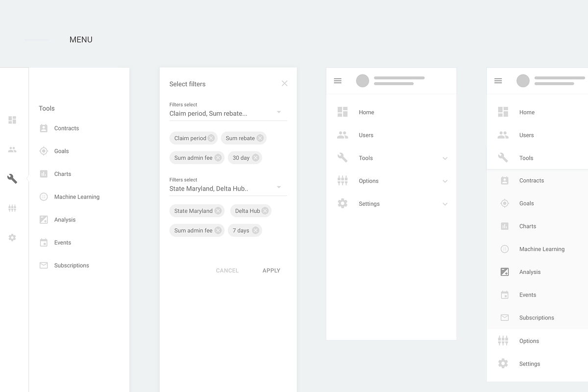
Task: Click the Analysis icon in the Tools panel
Action: [44, 220]
